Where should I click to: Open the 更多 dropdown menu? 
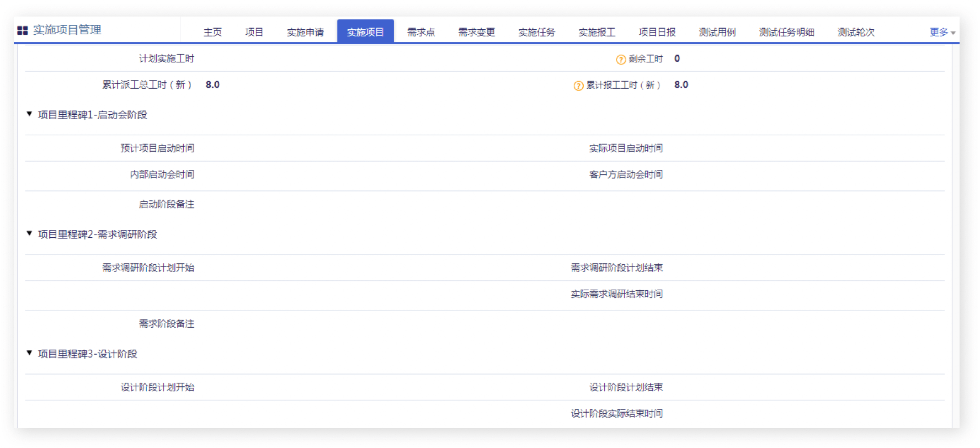[x=942, y=32]
